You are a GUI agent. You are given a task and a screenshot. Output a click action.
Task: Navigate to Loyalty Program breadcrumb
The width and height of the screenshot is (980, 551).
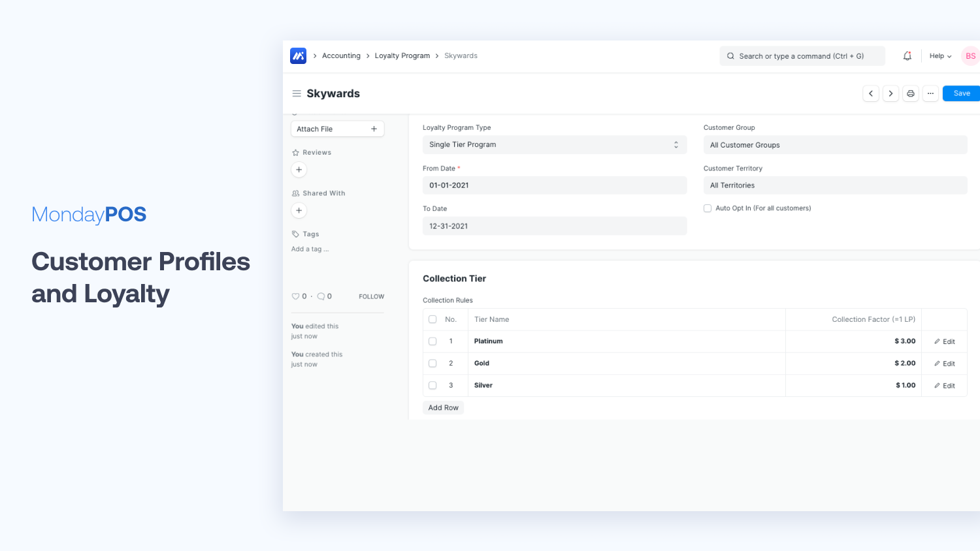click(402, 56)
